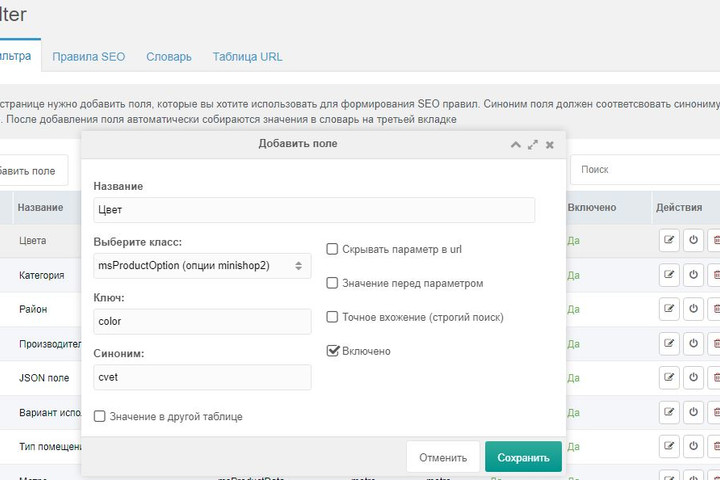720x480 pixels.
Task: Edit the JSON поле row
Action: 669,378
